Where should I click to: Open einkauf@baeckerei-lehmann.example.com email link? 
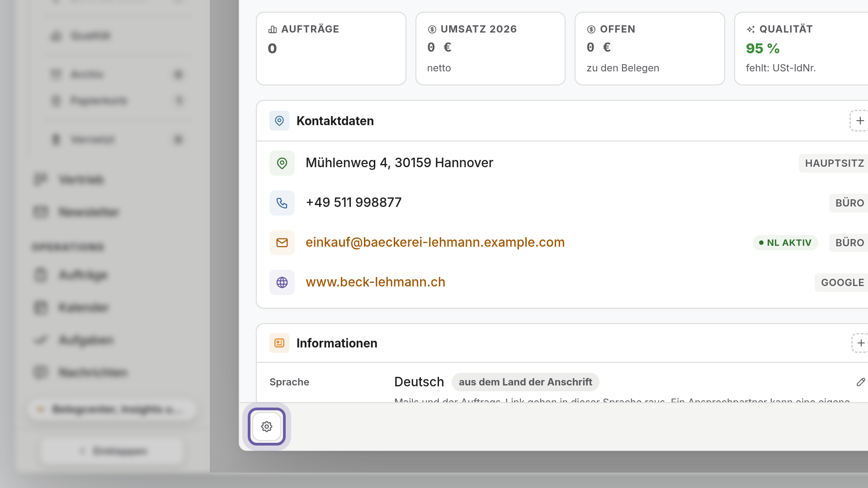pos(435,242)
